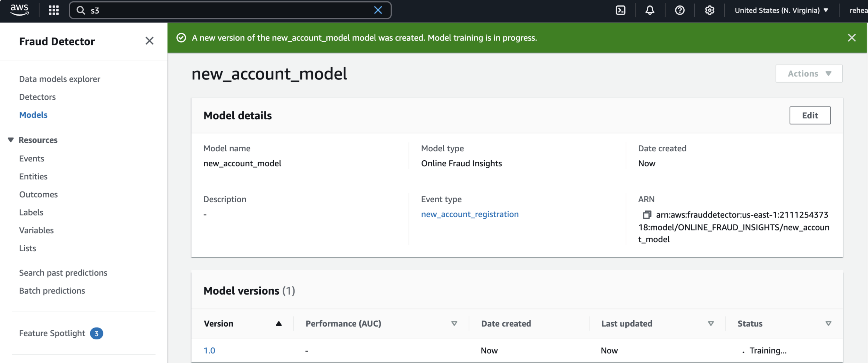Open Lists under Resources
868x363 pixels.
[28, 248]
